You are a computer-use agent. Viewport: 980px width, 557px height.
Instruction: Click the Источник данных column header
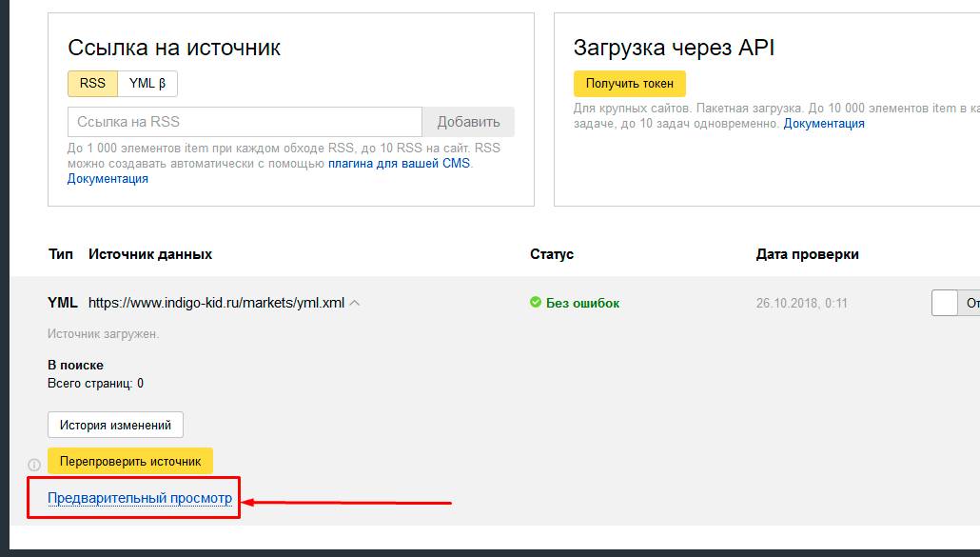(149, 253)
